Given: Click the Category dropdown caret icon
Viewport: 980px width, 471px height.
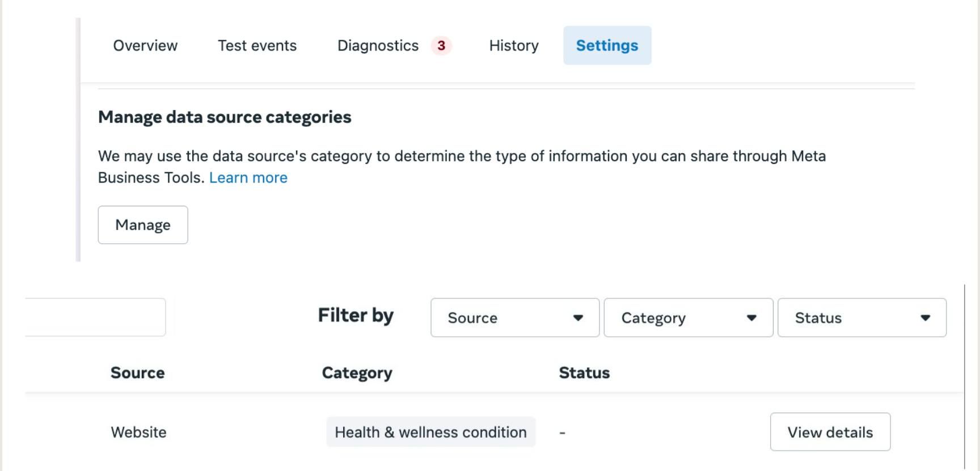Looking at the screenshot, I should (751, 317).
